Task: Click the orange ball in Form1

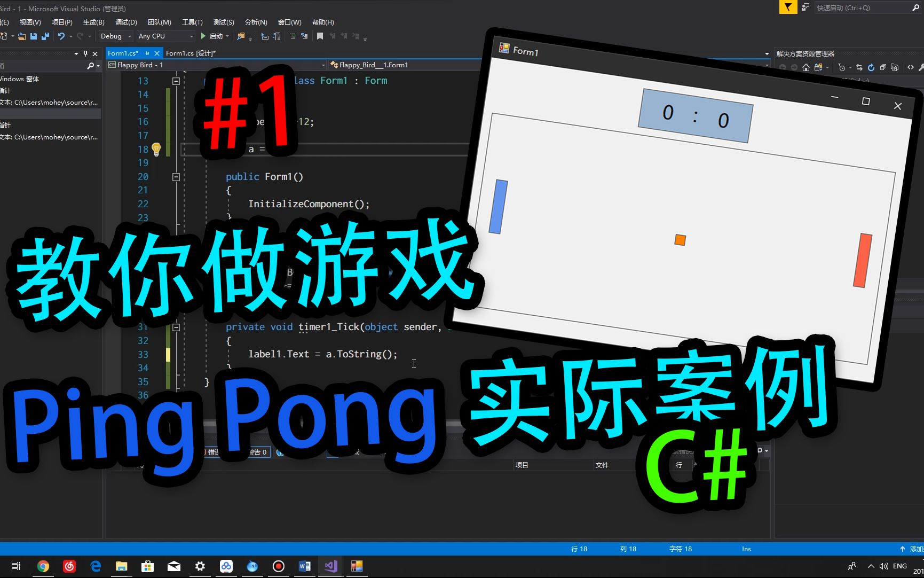Action: click(x=680, y=240)
